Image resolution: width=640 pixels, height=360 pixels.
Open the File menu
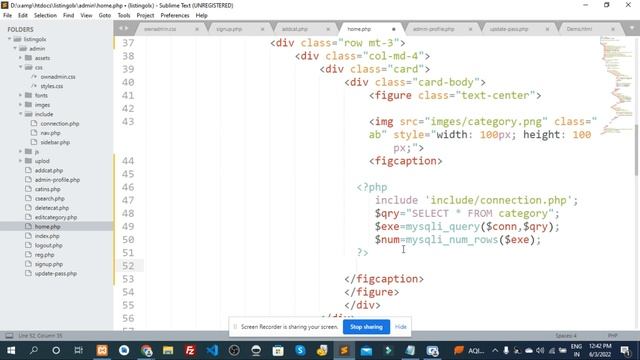[x=7, y=15]
